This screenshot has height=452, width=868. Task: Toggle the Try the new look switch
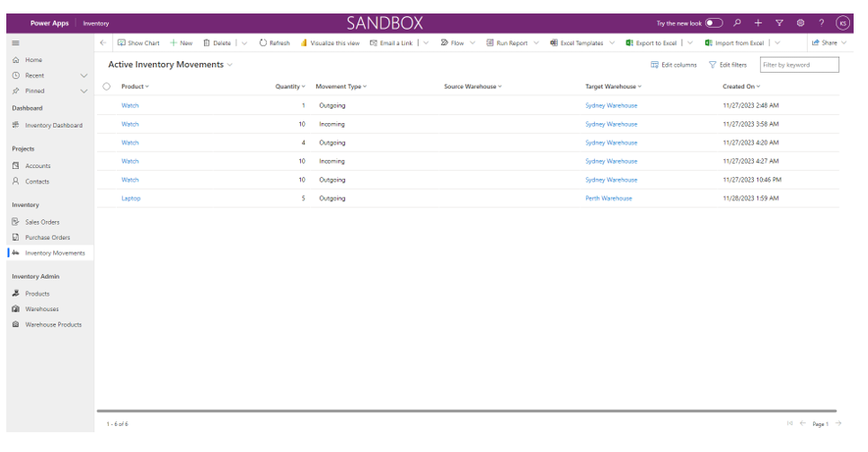(x=714, y=22)
